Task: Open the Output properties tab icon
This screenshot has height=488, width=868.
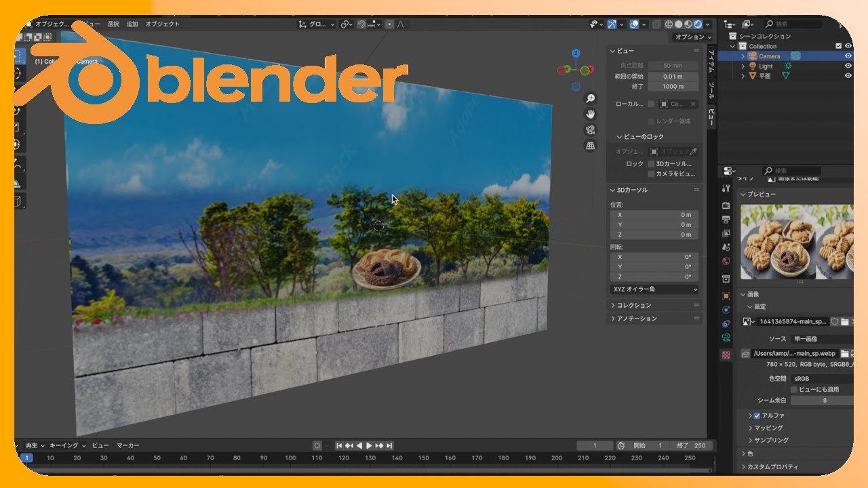Action: tap(726, 219)
